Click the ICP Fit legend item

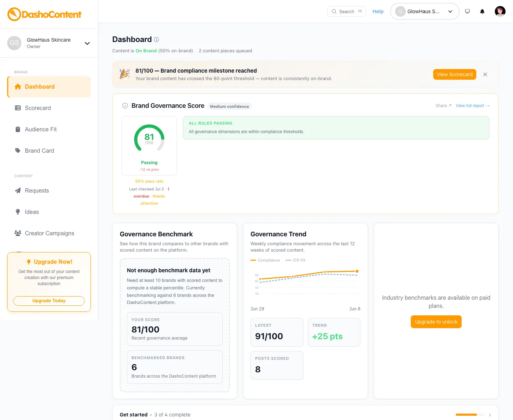[x=295, y=260]
